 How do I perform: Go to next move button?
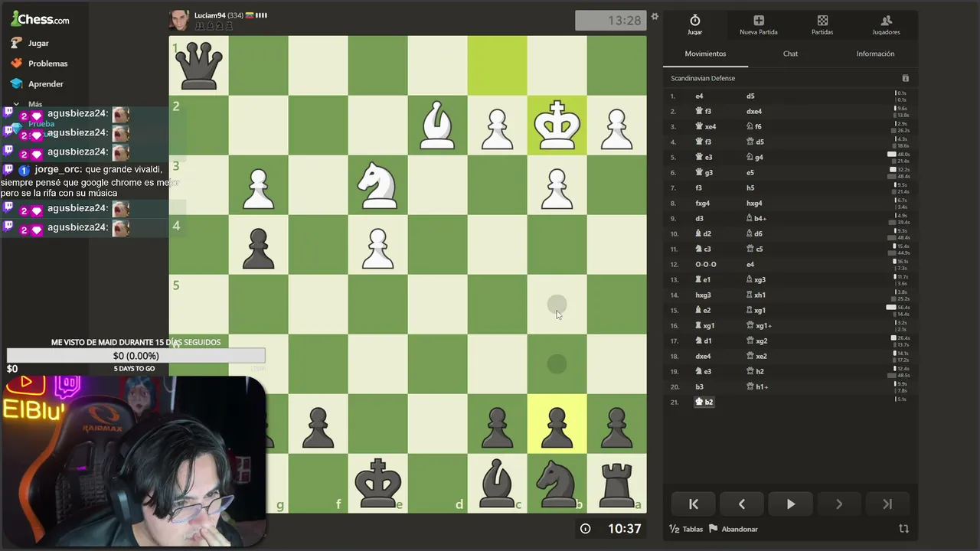(839, 504)
